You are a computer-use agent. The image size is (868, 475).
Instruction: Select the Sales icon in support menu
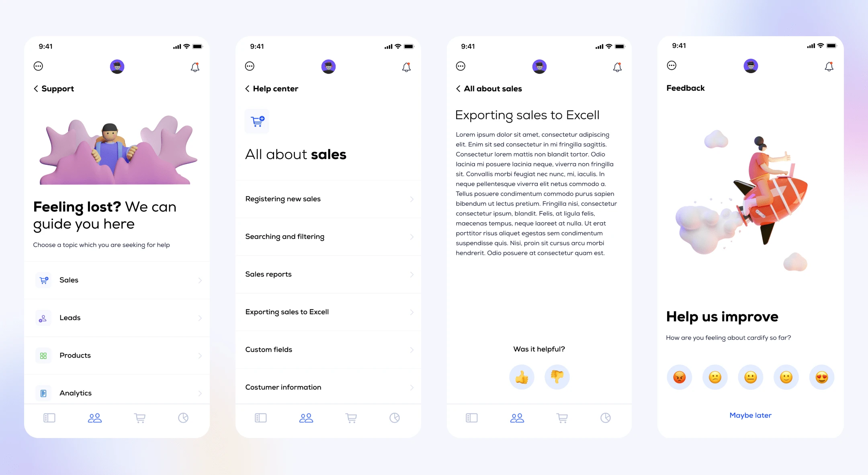pos(44,280)
